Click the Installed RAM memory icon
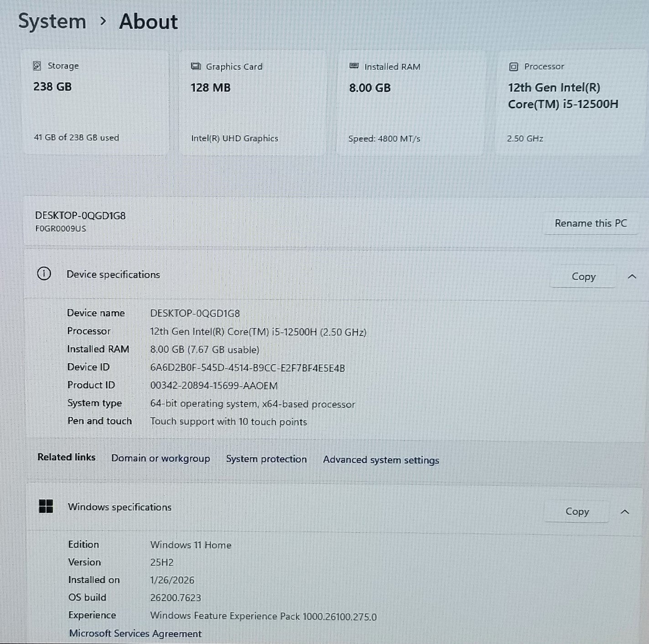Screen dimensions: 649x644 (x=354, y=66)
